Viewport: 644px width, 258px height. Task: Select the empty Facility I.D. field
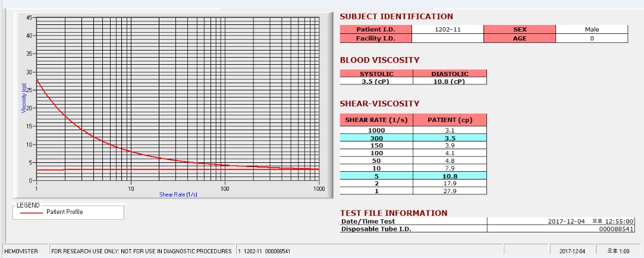pyautogui.click(x=448, y=38)
